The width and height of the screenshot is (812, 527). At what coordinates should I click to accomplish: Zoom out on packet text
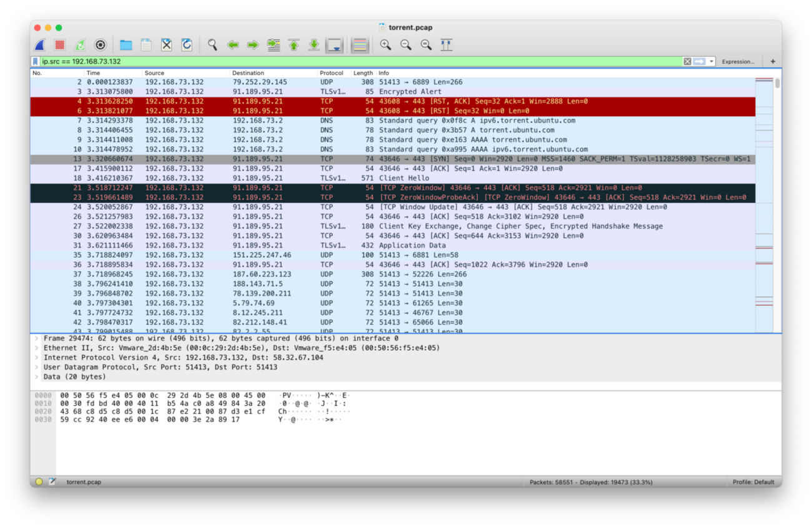pyautogui.click(x=406, y=45)
